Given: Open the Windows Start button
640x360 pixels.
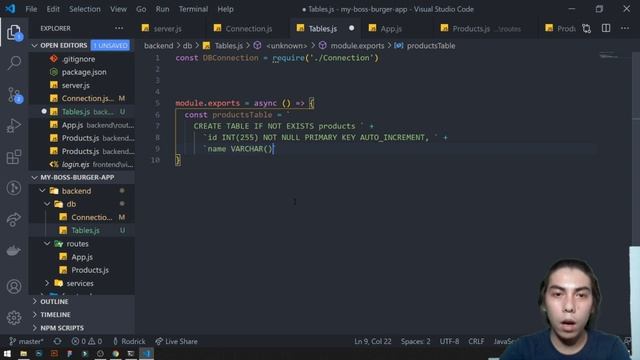Looking at the screenshot, I should pyautogui.click(x=7, y=353).
